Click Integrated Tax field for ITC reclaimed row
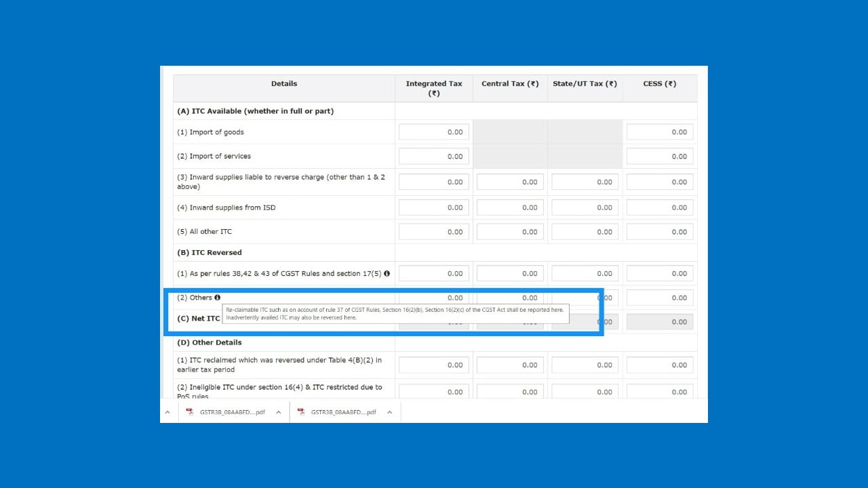 click(x=433, y=365)
